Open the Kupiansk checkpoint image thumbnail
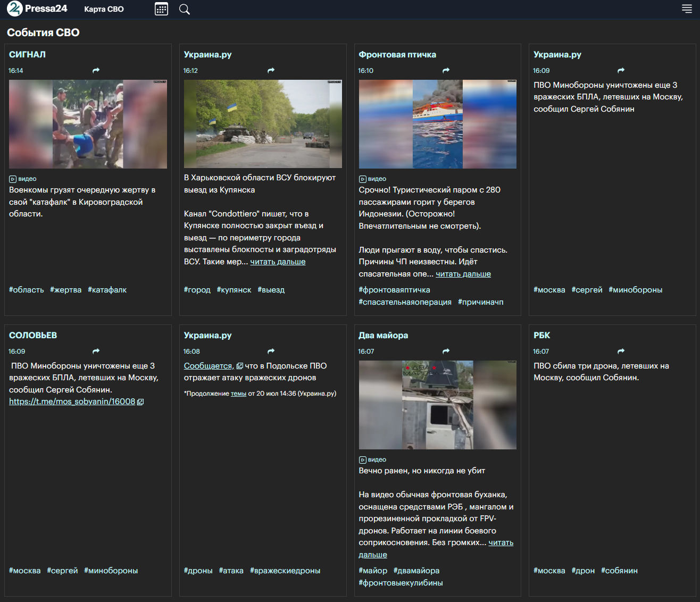This screenshot has height=602, width=700. [x=263, y=124]
